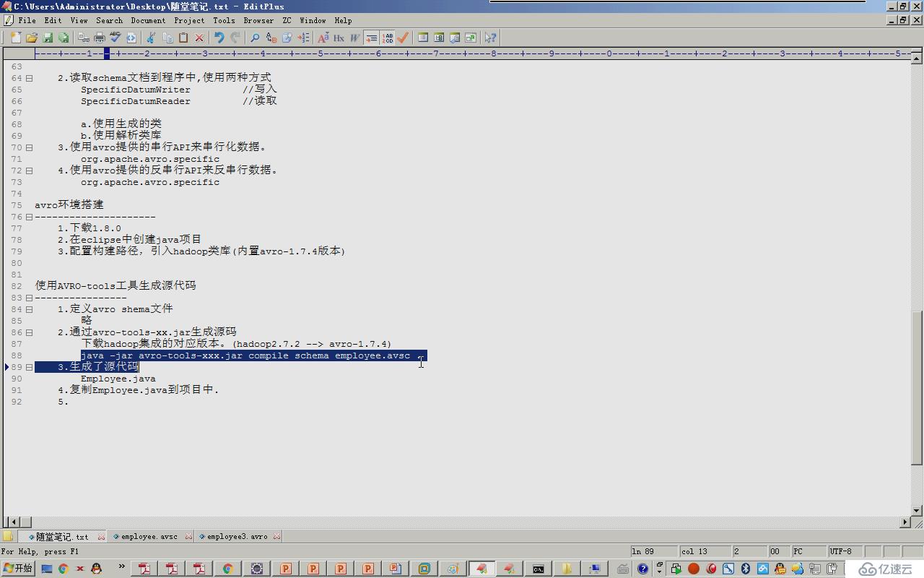924x578 pixels.
Task: Toggle the Line Number toolbar button
Action: [x=388, y=38]
